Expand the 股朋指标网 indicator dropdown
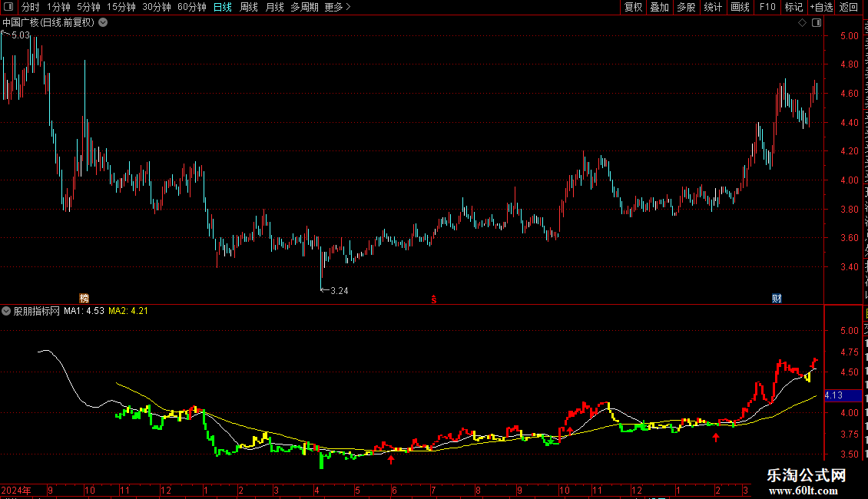The image size is (868, 499). [x=6, y=311]
